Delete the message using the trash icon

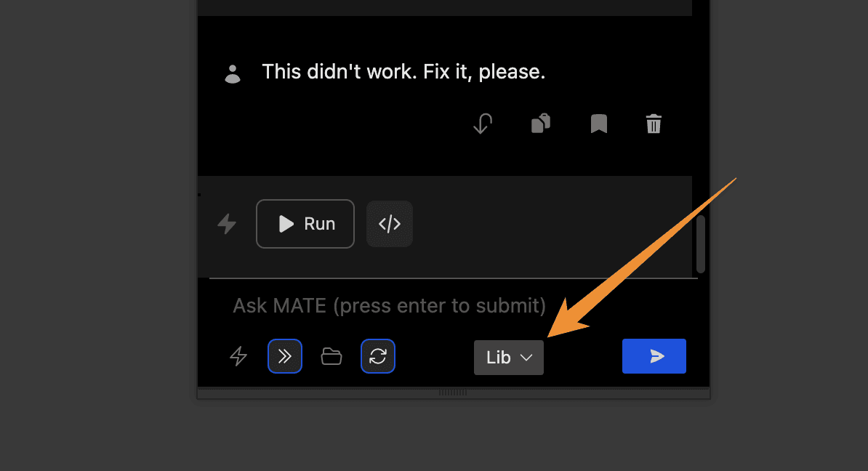tap(654, 124)
